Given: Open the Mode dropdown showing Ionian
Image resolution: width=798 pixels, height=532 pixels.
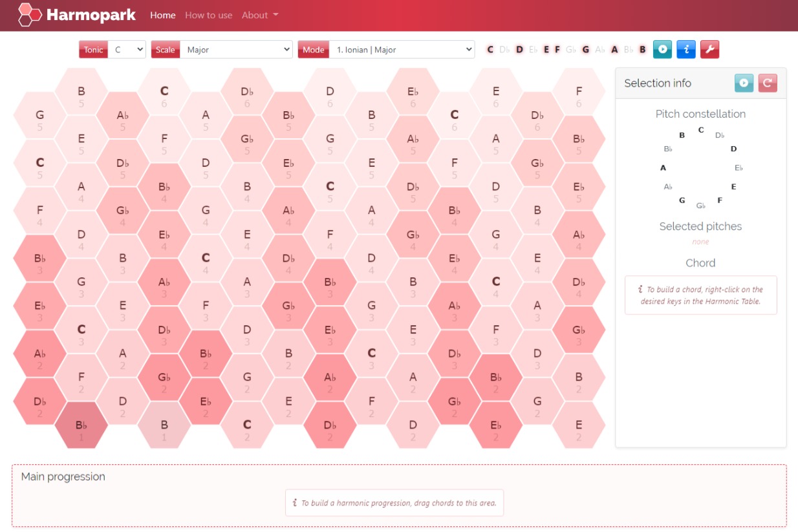Looking at the screenshot, I should pos(402,50).
